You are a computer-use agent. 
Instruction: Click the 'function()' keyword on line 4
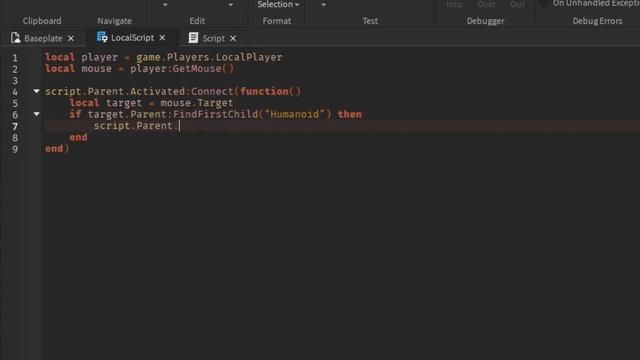click(x=270, y=91)
